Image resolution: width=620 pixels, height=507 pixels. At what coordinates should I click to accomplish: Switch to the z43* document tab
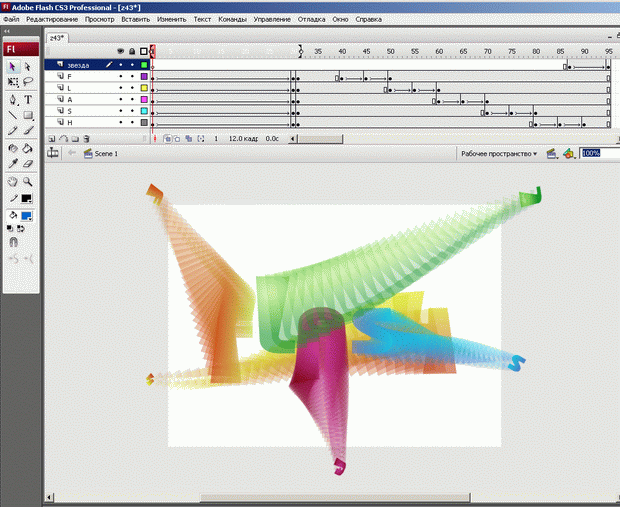point(57,38)
